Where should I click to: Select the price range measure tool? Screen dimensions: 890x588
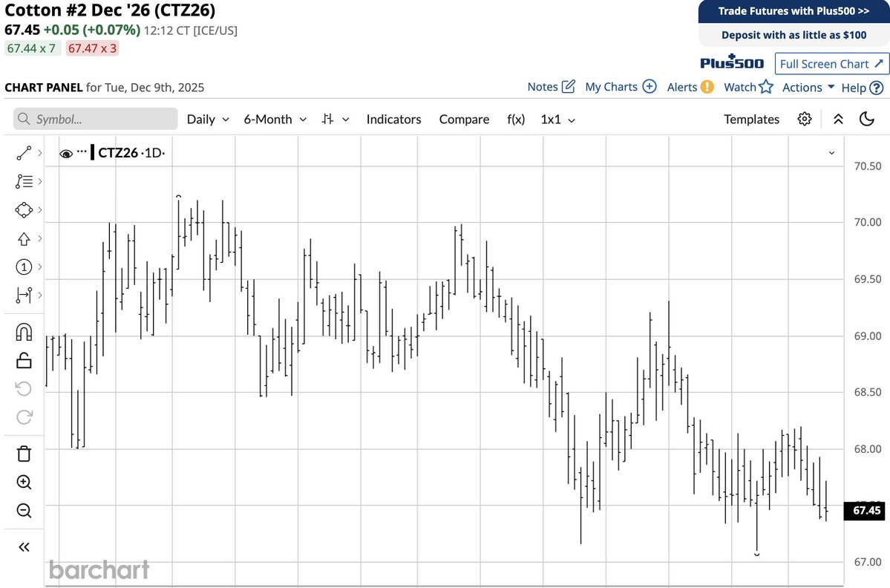24,295
